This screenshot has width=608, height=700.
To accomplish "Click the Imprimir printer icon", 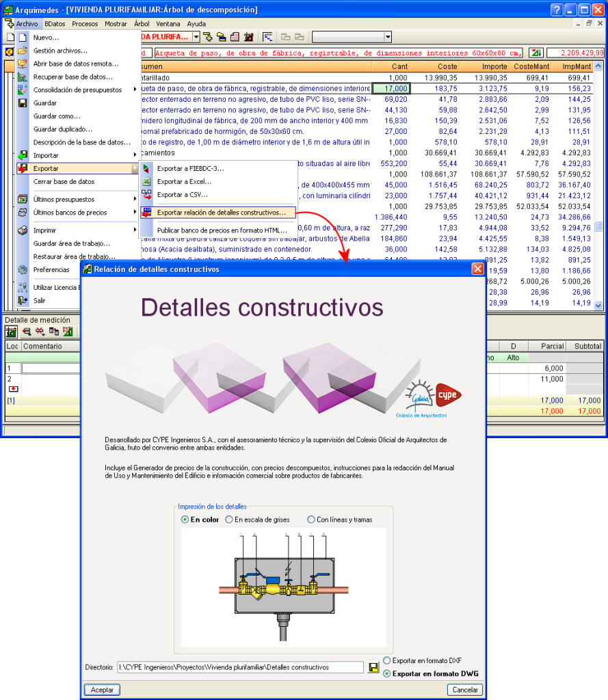I will [23, 230].
